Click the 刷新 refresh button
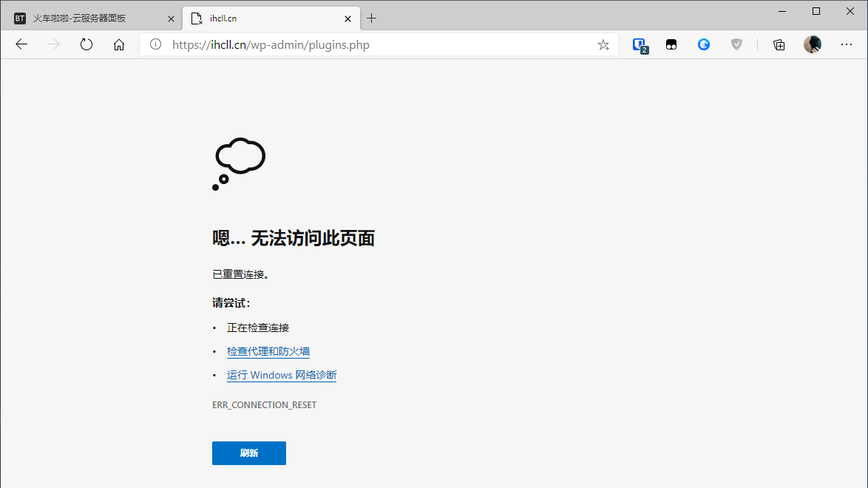 coord(248,453)
